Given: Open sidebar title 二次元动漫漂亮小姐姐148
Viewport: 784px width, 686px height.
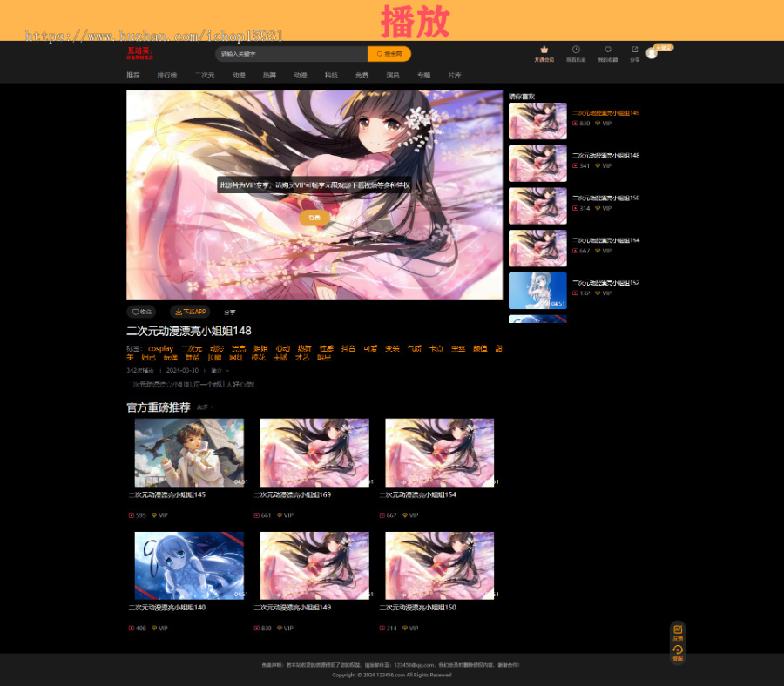Looking at the screenshot, I should tap(606, 155).
